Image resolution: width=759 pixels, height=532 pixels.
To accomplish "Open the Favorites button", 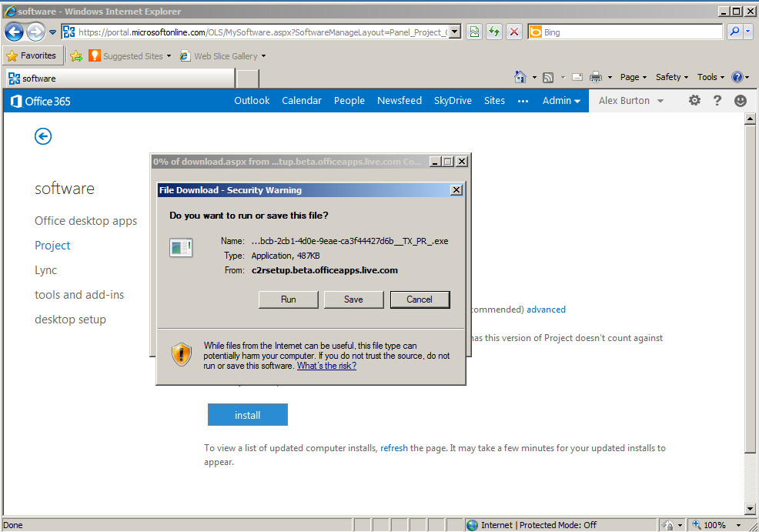I will 32,55.
